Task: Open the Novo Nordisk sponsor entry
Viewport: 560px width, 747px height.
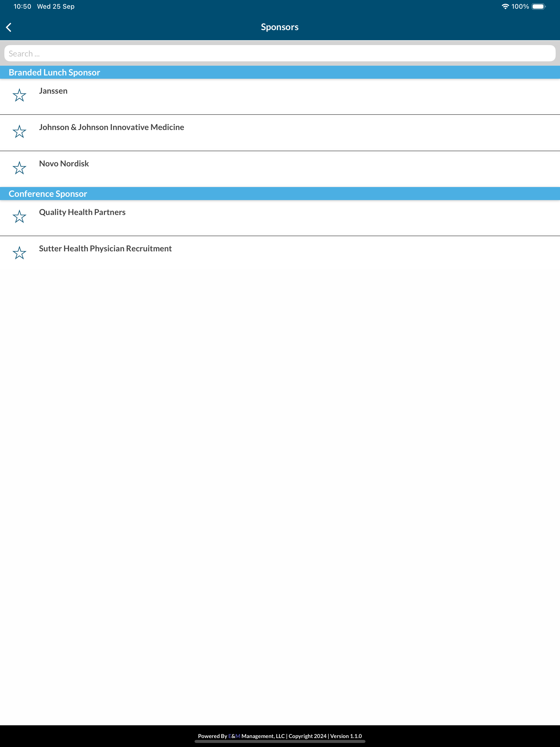Action: coord(280,169)
